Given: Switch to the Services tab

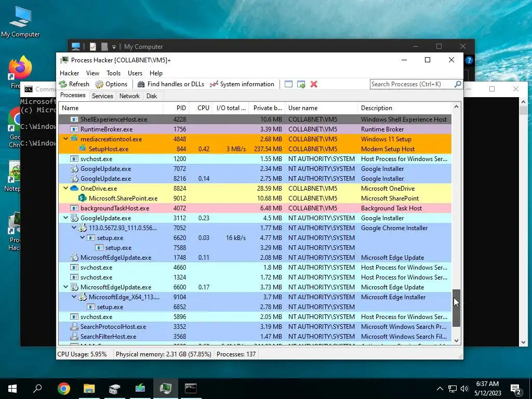Looking at the screenshot, I should [102, 96].
